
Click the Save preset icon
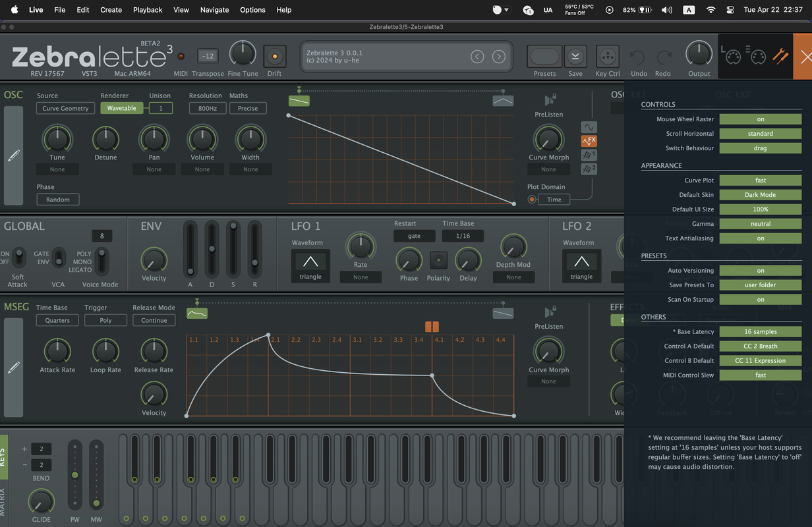[575, 57]
